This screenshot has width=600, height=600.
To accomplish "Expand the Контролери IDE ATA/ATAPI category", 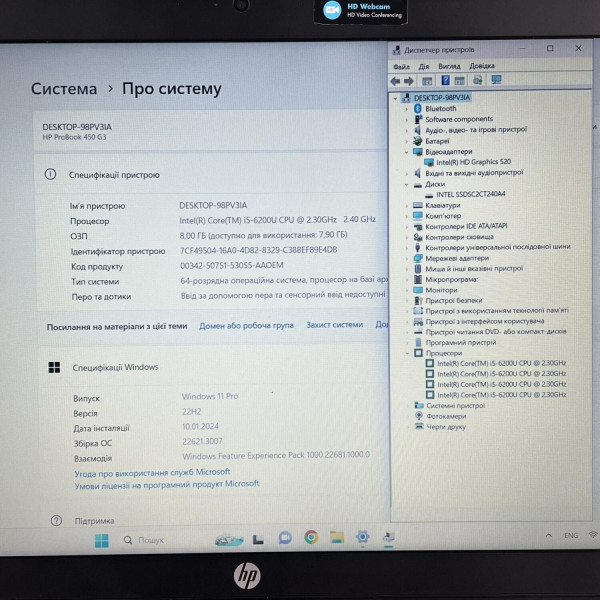I will [x=406, y=227].
